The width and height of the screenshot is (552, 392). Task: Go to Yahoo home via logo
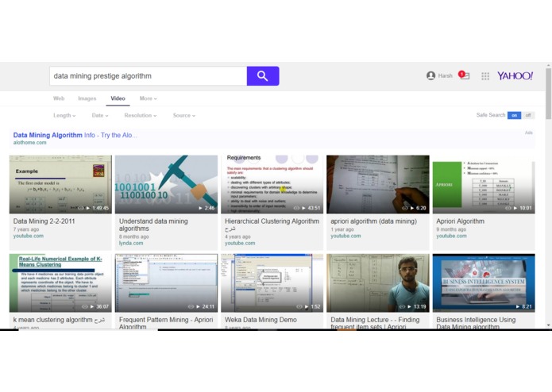click(x=515, y=75)
